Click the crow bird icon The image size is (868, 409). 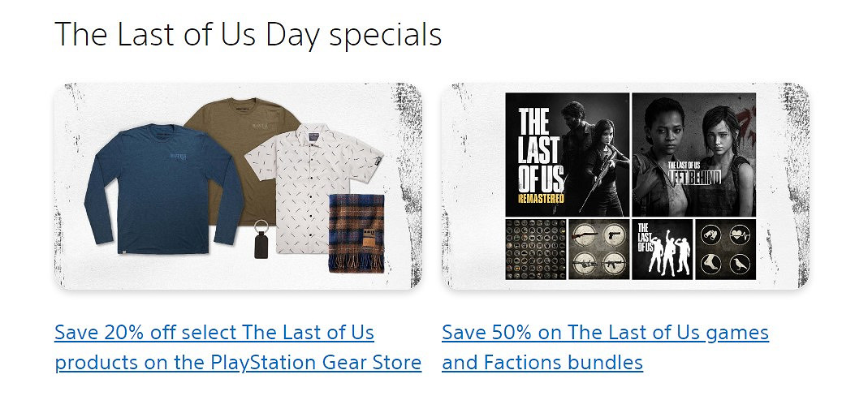[x=740, y=263]
